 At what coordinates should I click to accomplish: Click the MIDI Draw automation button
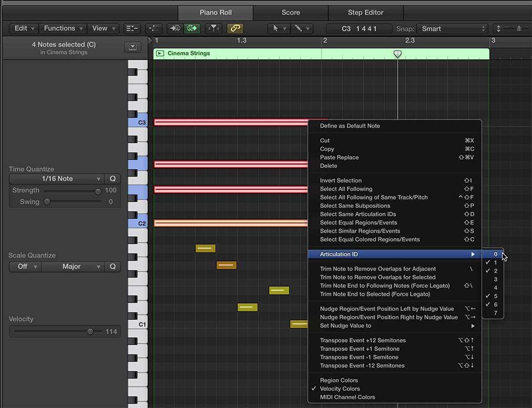click(154, 28)
